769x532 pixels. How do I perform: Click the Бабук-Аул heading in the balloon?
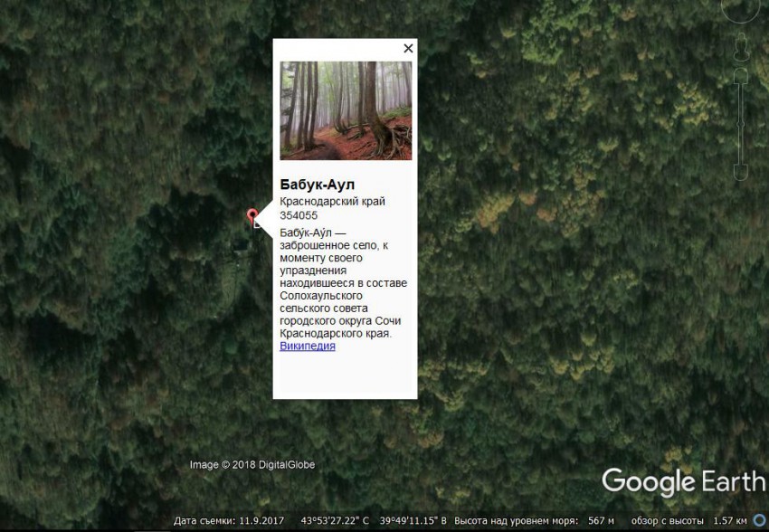[x=317, y=185]
